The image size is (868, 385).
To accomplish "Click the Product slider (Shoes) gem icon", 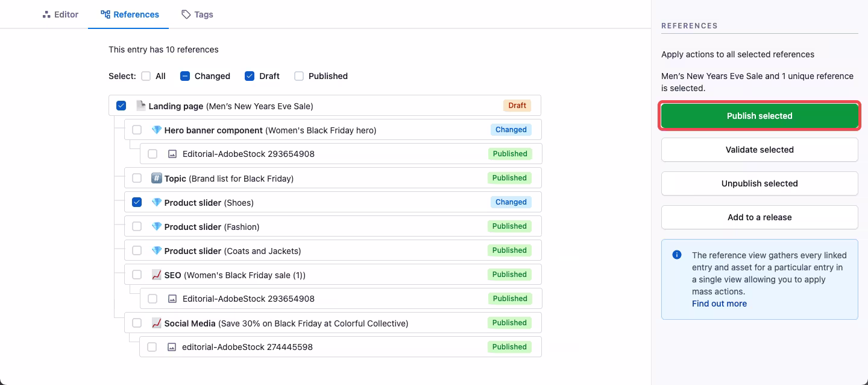I will (157, 202).
